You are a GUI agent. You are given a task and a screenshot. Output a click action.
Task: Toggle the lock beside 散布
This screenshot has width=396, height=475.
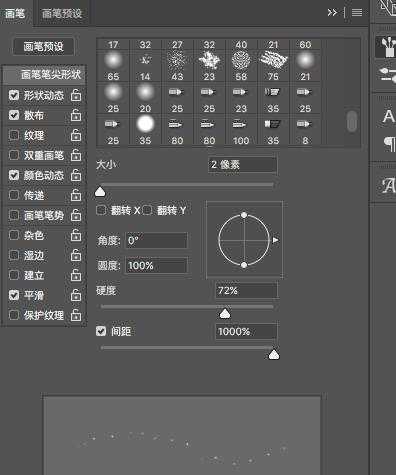tap(76, 115)
